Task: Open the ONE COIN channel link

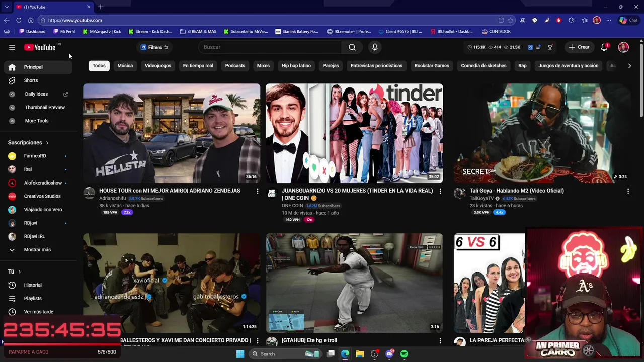Action: pos(292,206)
